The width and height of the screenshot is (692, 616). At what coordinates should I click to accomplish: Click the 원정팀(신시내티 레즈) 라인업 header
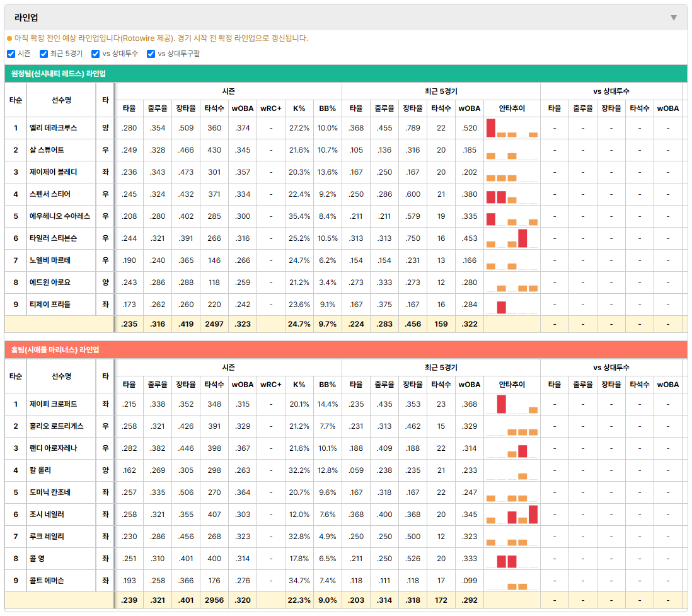point(58,74)
